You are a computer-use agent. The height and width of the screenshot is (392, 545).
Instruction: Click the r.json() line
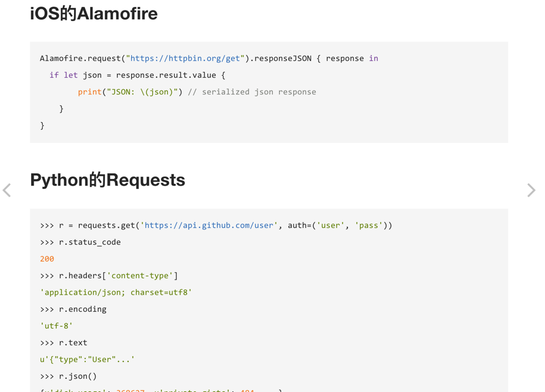(x=69, y=376)
